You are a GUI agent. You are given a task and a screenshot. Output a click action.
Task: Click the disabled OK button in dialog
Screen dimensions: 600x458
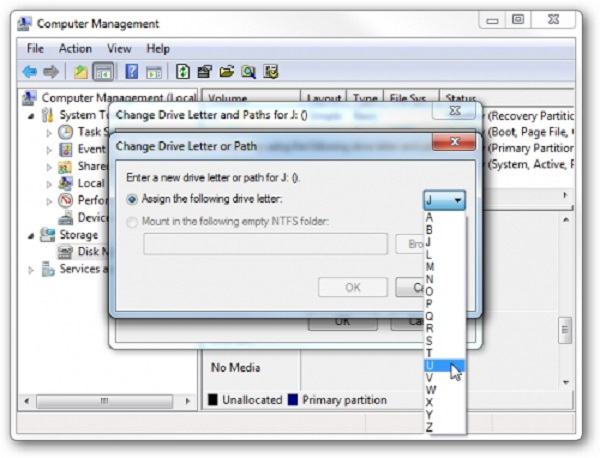coord(352,287)
